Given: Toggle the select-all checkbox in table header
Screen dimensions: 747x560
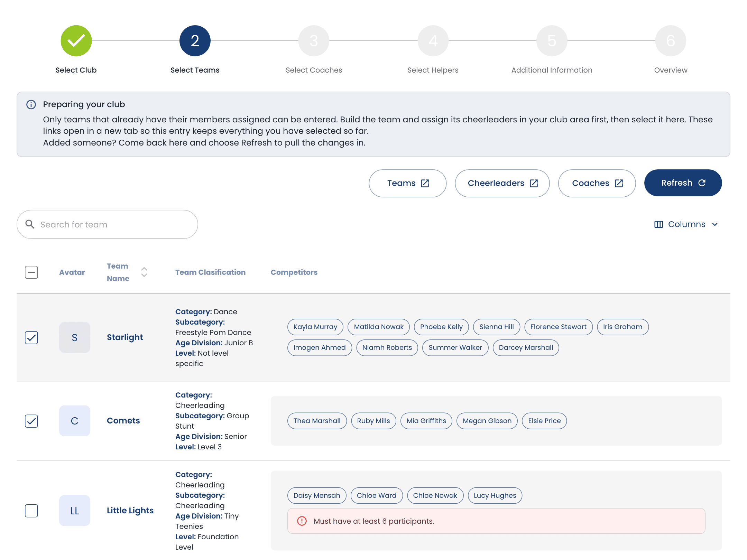Looking at the screenshot, I should (31, 272).
